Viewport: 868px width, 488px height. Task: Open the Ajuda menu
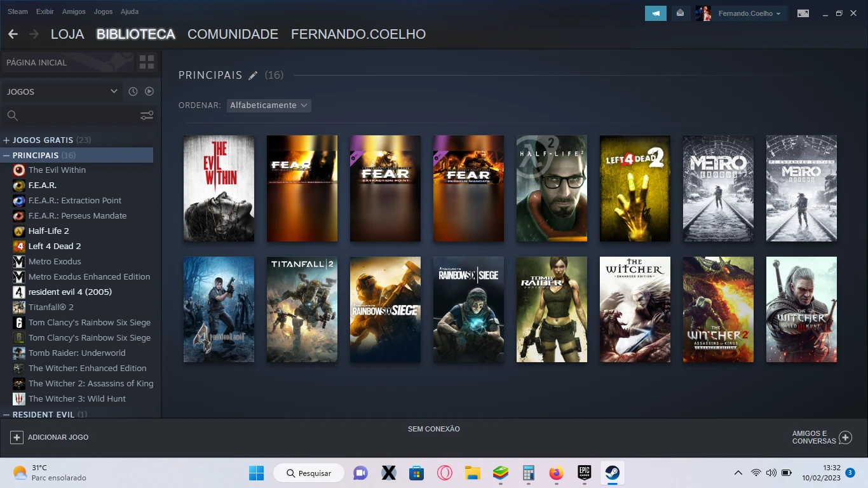coord(130,11)
